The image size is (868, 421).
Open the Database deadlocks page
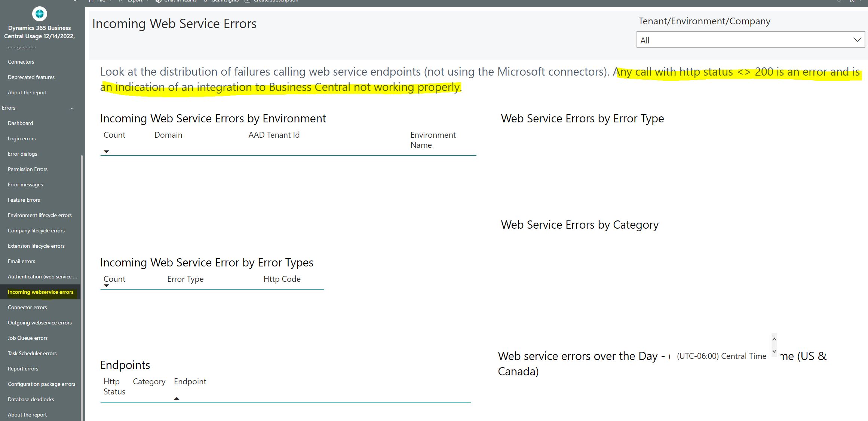tap(31, 399)
